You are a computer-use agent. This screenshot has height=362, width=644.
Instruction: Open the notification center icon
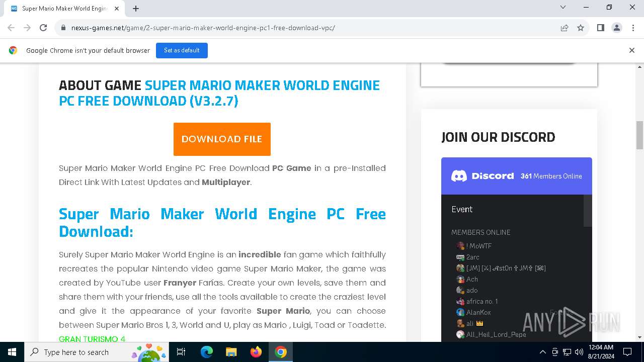click(627, 352)
